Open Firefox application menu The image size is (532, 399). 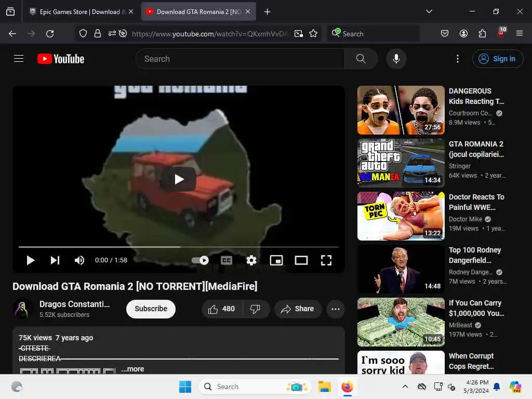tap(520, 33)
